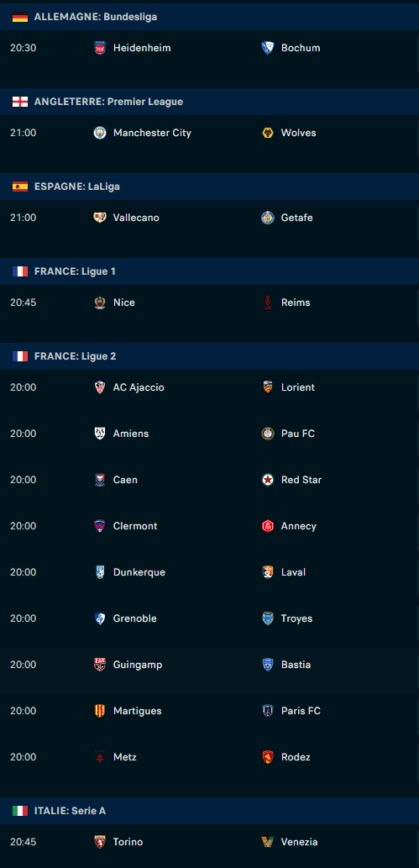
Task: Open the FRANCE: Ligue 1 header
Action: coord(209,271)
